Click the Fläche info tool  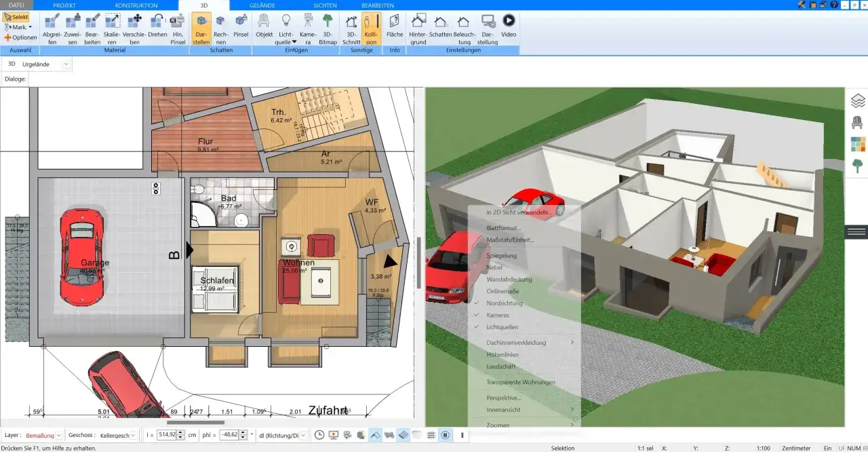[x=395, y=25]
